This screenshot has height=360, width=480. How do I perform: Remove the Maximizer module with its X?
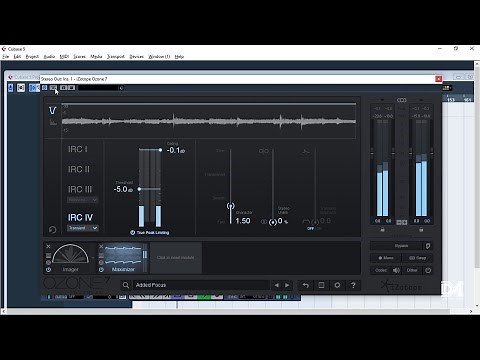click(x=101, y=246)
